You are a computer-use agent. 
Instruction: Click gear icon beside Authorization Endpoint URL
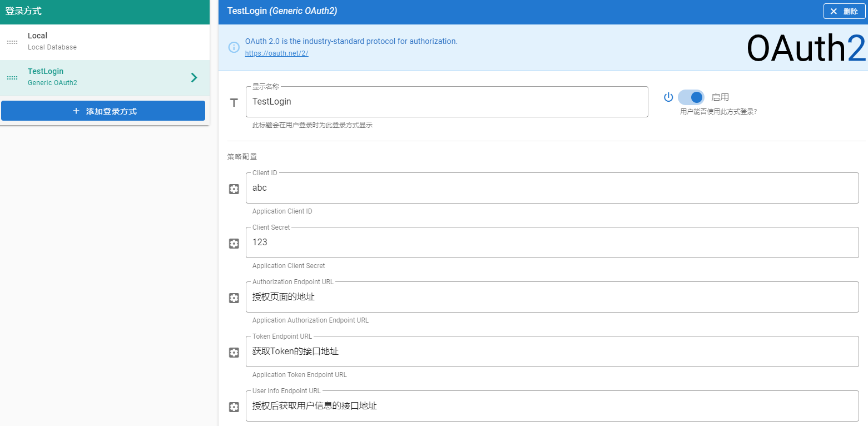click(234, 298)
